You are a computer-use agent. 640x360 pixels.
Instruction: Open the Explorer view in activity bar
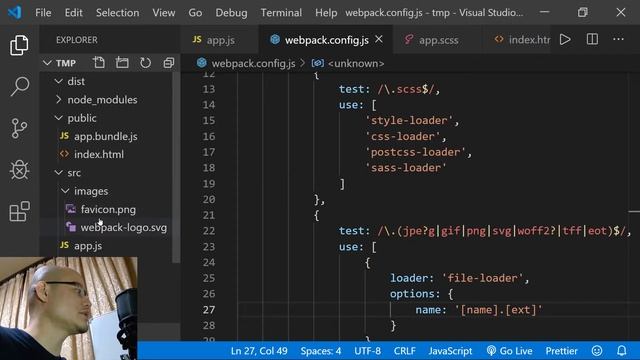(x=19, y=44)
